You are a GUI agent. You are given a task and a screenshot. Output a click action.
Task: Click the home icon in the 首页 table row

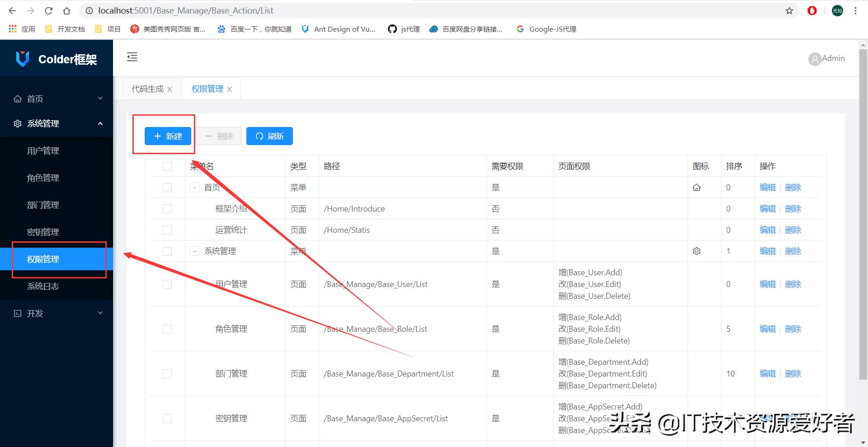tap(697, 187)
